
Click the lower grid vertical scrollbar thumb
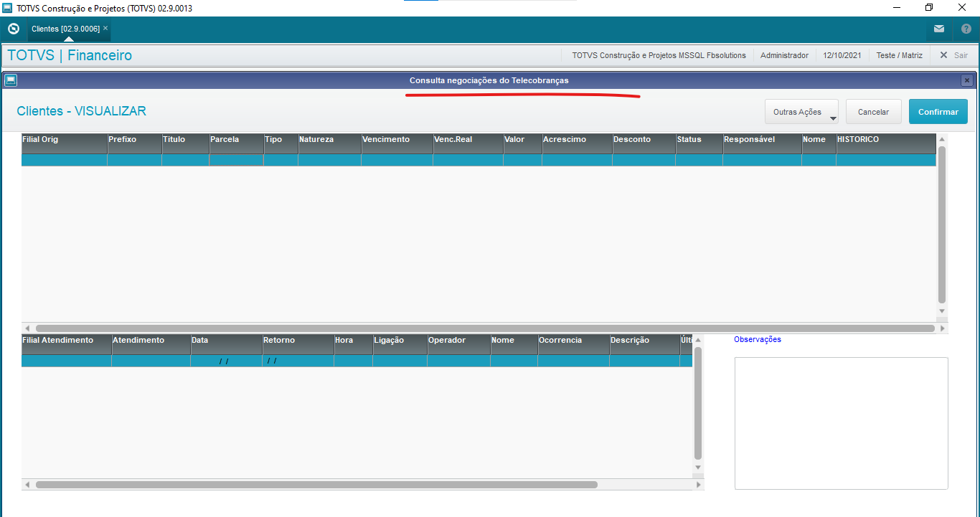click(x=698, y=403)
